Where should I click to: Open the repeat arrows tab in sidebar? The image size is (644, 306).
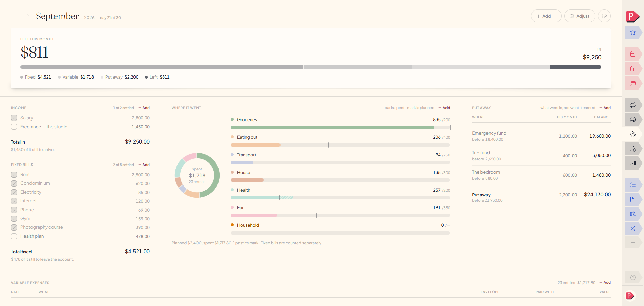(633, 105)
